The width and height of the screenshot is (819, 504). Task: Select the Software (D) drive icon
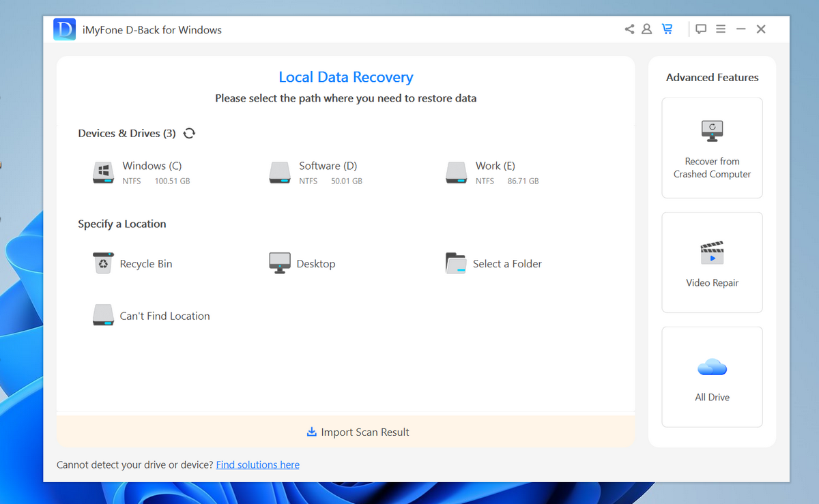click(x=280, y=173)
